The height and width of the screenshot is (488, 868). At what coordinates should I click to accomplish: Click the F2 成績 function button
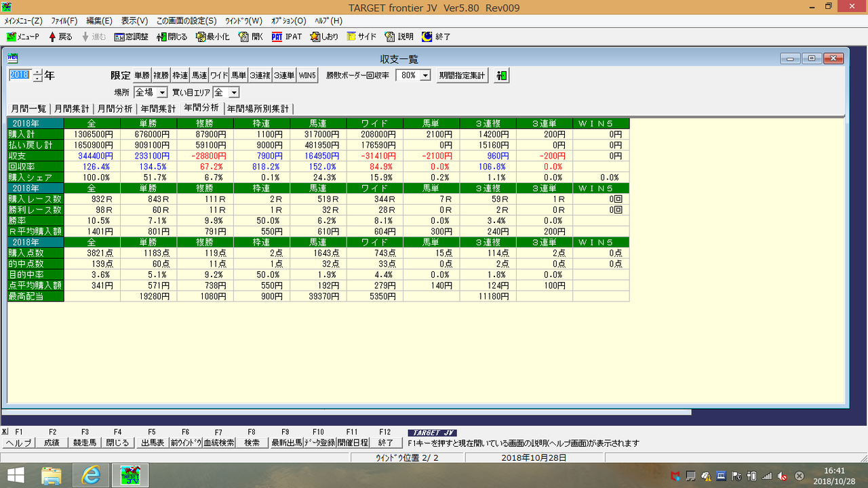tap(52, 443)
